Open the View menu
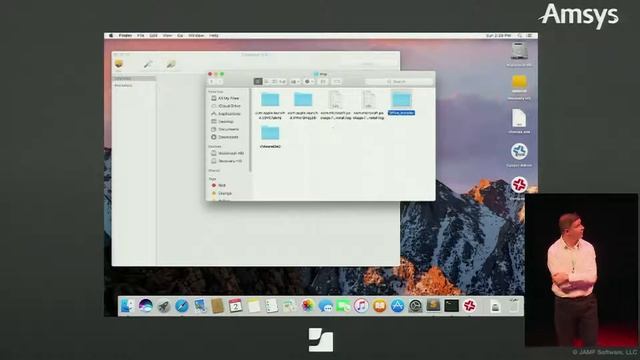 tap(167, 36)
